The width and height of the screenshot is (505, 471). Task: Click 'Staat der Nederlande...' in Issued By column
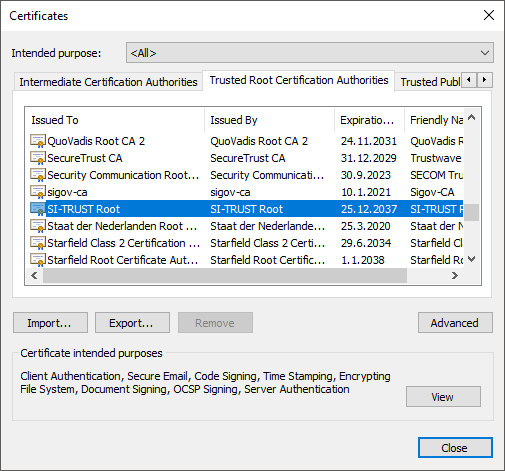point(268,226)
